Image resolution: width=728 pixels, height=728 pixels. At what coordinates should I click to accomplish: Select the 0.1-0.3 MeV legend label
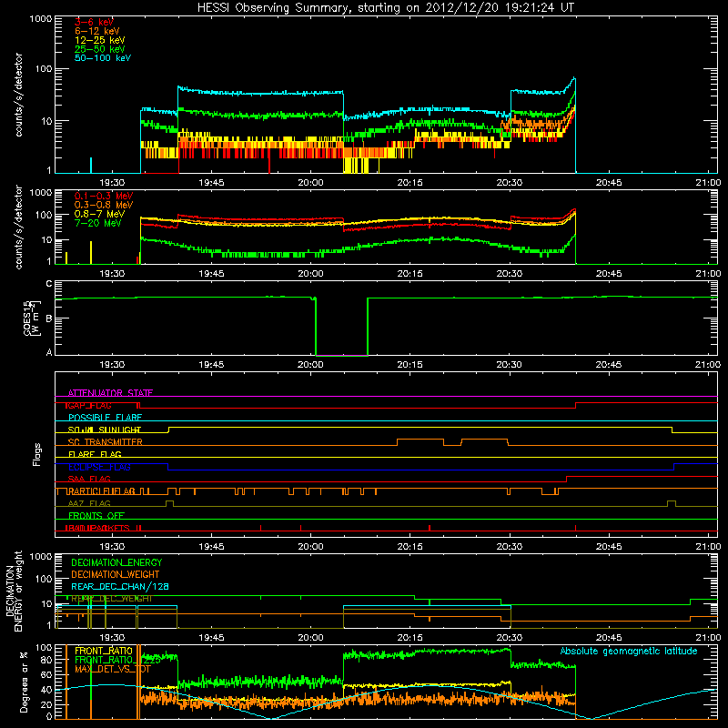tap(104, 196)
